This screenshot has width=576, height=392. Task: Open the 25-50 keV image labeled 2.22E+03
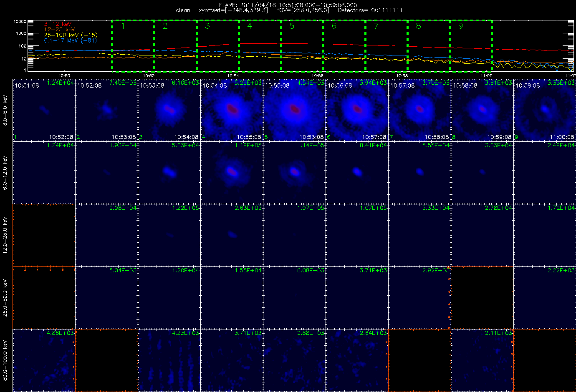545,297
